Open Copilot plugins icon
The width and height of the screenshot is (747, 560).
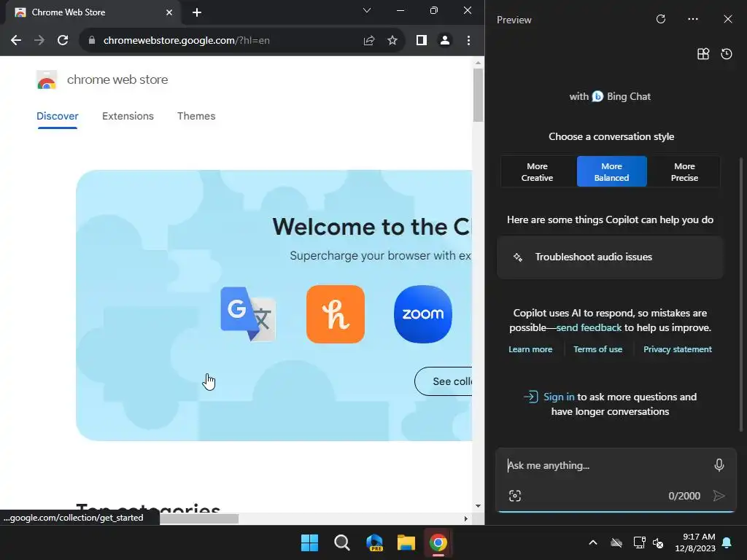pyautogui.click(x=703, y=54)
